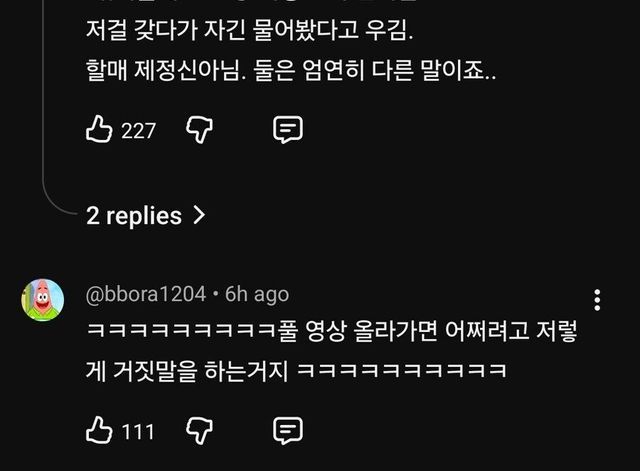Visit the @bbora1204 channel link

(x=146, y=293)
